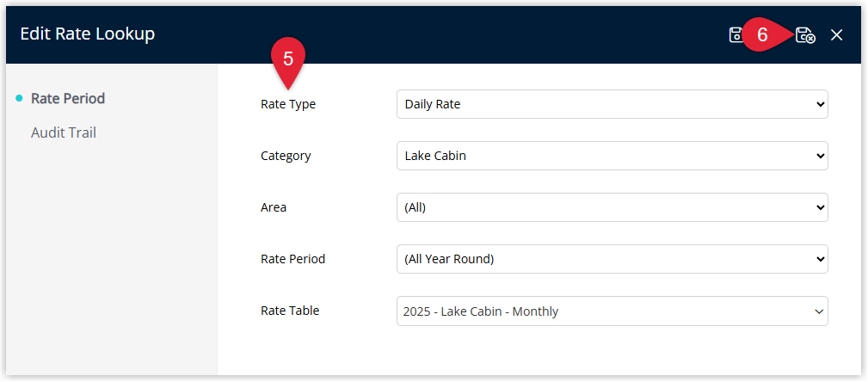This screenshot has height=382, width=868.
Task: Click the Rate Table field label
Action: click(290, 311)
